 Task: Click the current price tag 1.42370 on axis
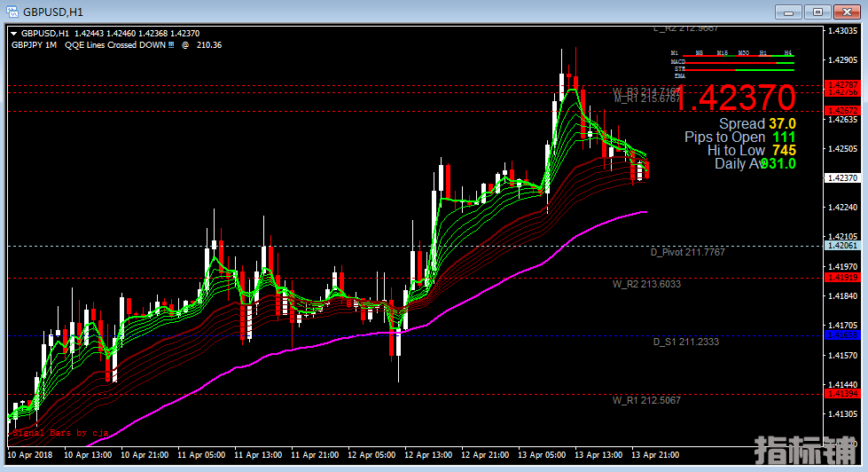pos(842,177)
